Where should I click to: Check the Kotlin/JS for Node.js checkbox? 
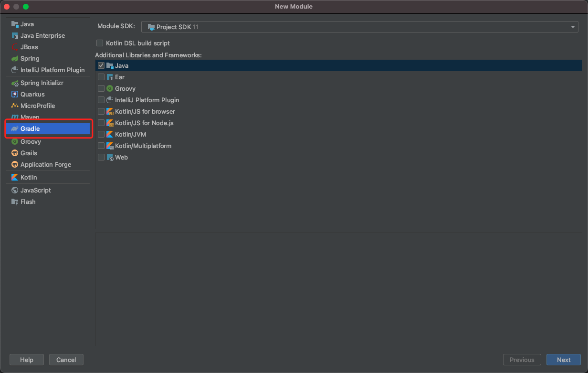point(101,123)
